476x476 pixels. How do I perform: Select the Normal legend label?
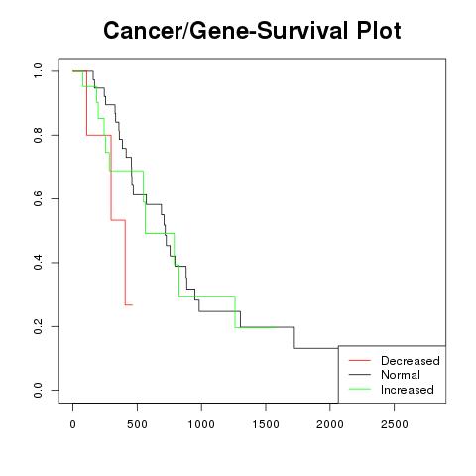401,375
